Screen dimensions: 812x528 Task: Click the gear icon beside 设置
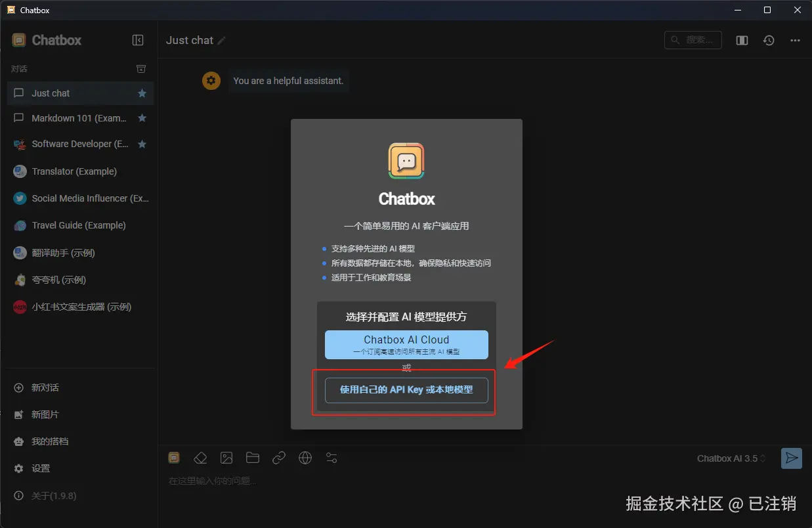click(18, 468)
